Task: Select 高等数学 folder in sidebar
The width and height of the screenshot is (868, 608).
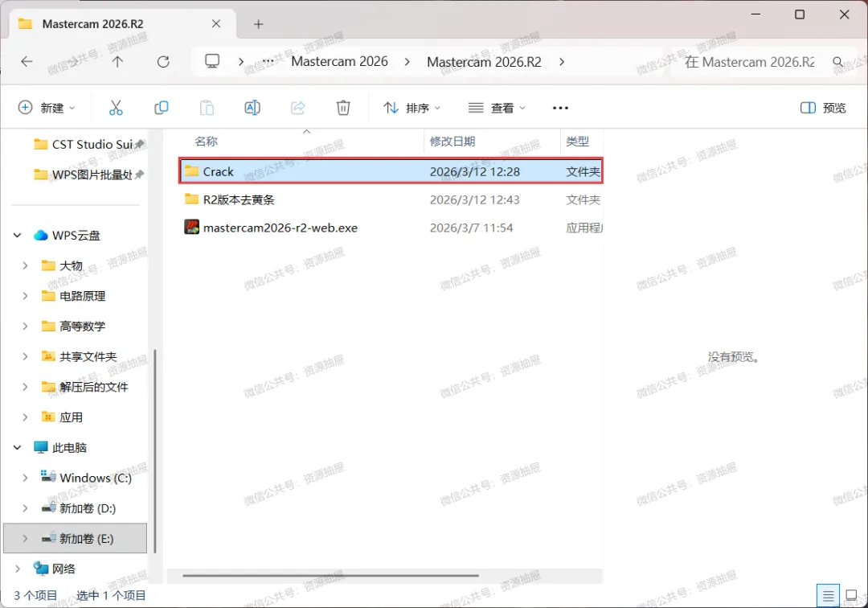Action: click(x=83, y=327)
